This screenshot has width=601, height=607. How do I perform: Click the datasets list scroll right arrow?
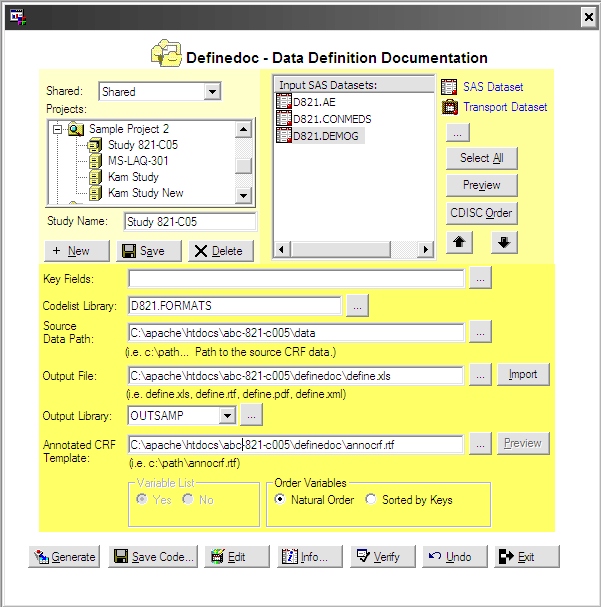click(425, 249)
